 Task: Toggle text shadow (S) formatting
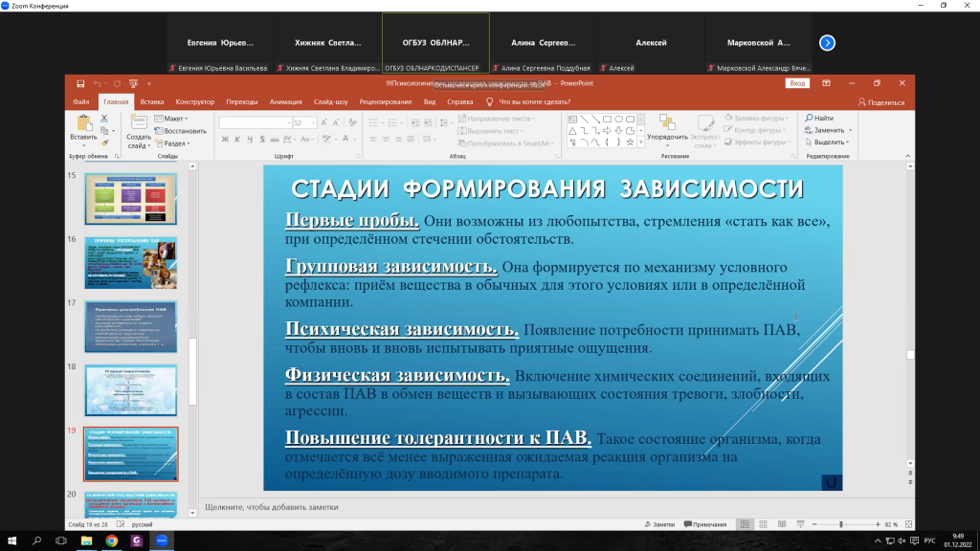click(x=262, y=140)
